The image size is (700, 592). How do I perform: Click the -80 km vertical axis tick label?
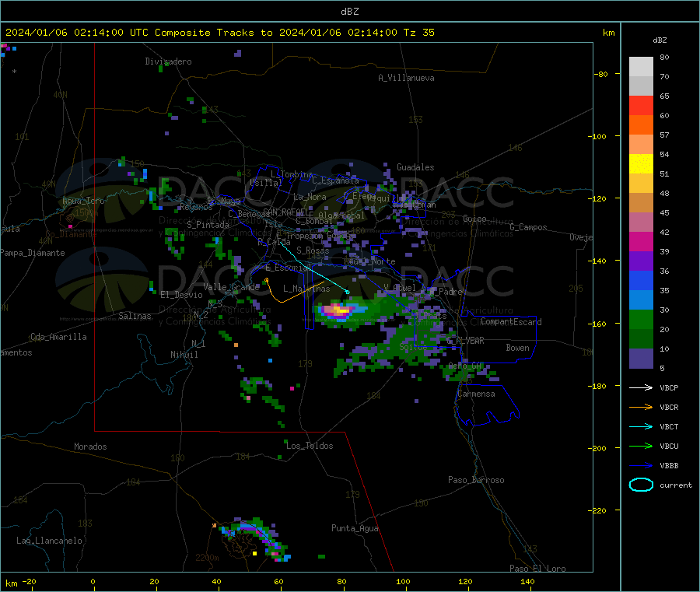(601, 74)
